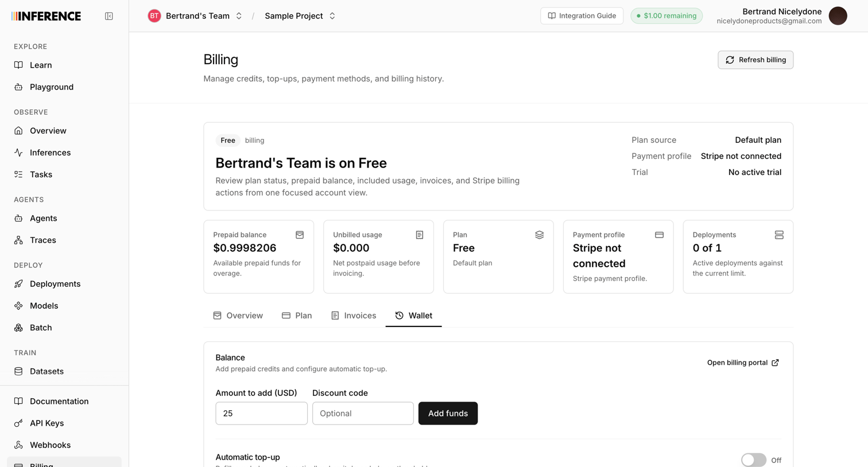Switch to the Overview tab
The image size is (868, 467).
[238, 316]
